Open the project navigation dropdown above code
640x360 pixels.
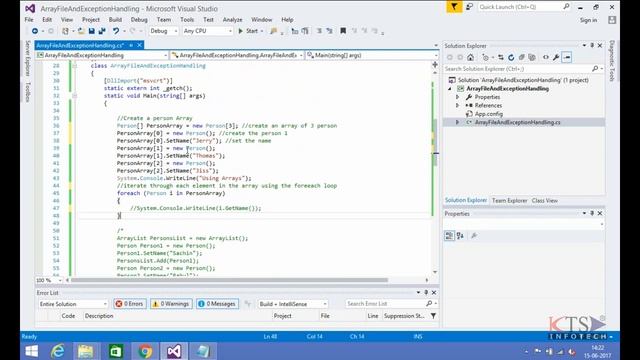pyautogui.click(x=102, y=55)
